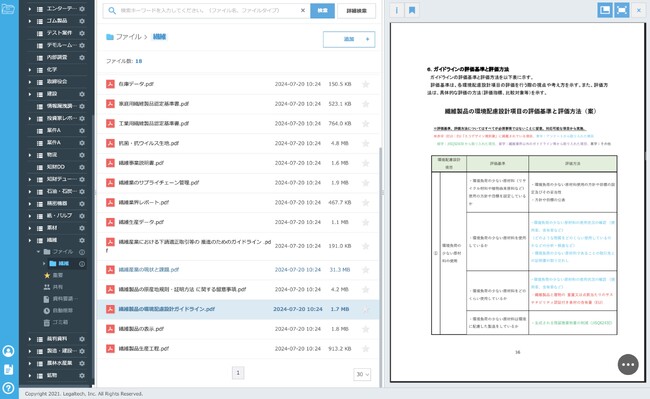Screen dimensions: 650x399
Task: Close the preview panel with X
Action: (639, 10)
